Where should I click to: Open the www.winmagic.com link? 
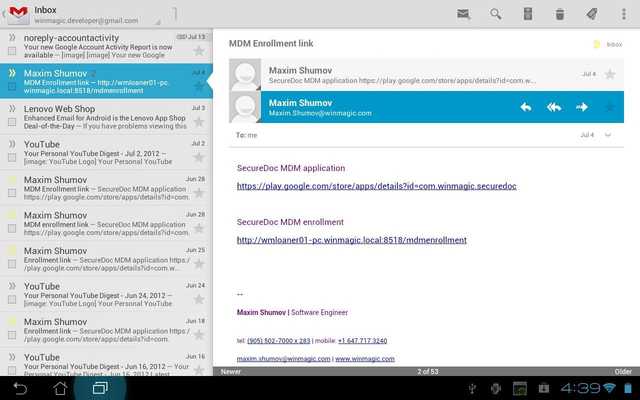(364, 359)
